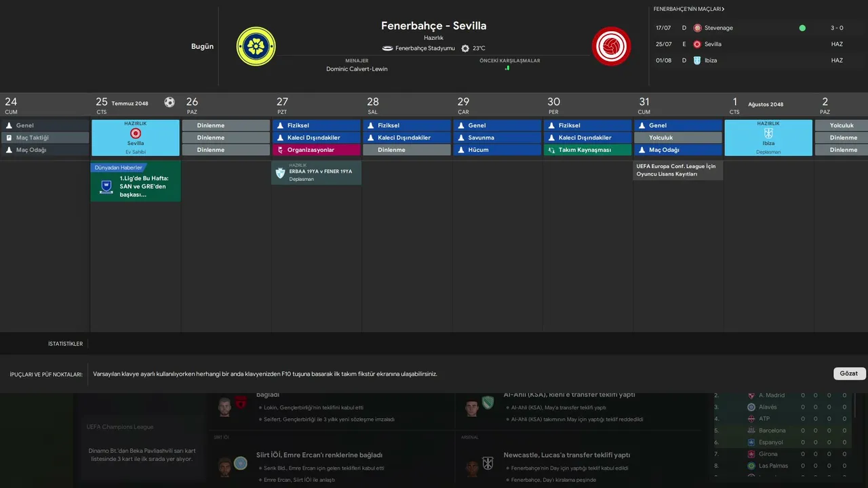Click the Newcastle badge in the background news panel
Image resolution: width=868 pixels, height=488 pixels.
coord(488,464)
